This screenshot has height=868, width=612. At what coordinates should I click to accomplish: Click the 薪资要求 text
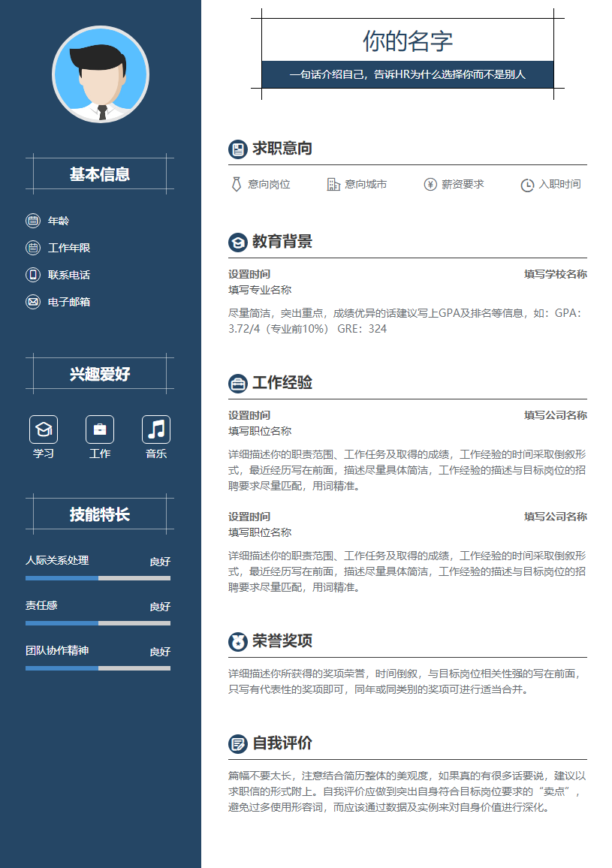(463, 185)
